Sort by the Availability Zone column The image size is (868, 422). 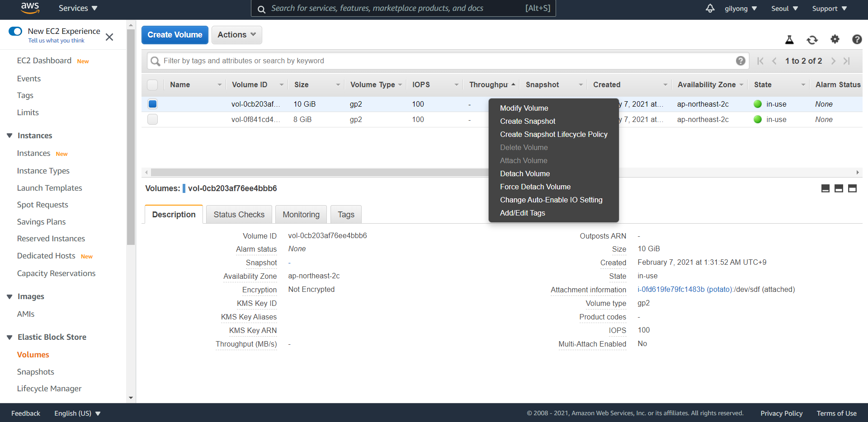[x=707, y=84]
